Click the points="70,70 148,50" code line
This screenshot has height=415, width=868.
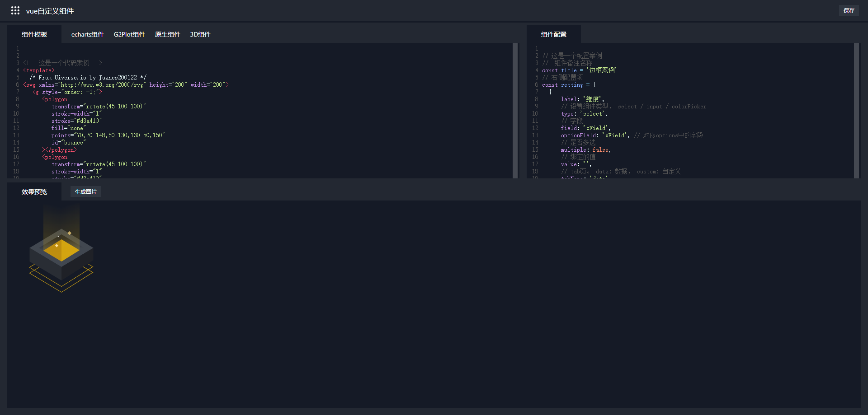[108, 135]
